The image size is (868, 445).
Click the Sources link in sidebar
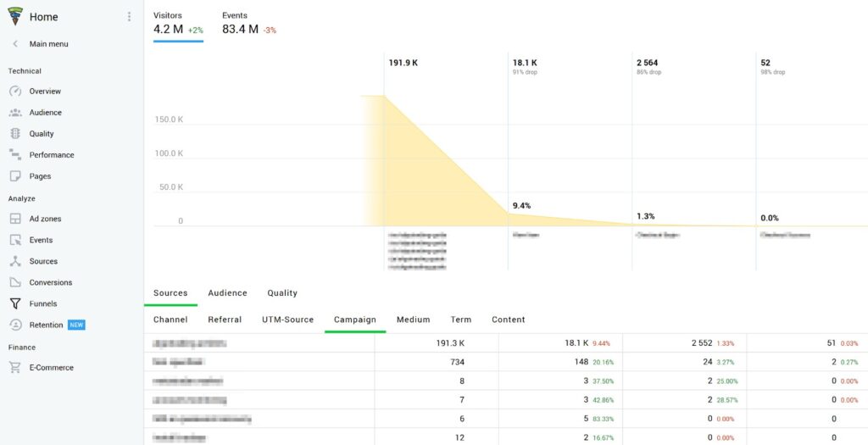click(x=43, y=261)
